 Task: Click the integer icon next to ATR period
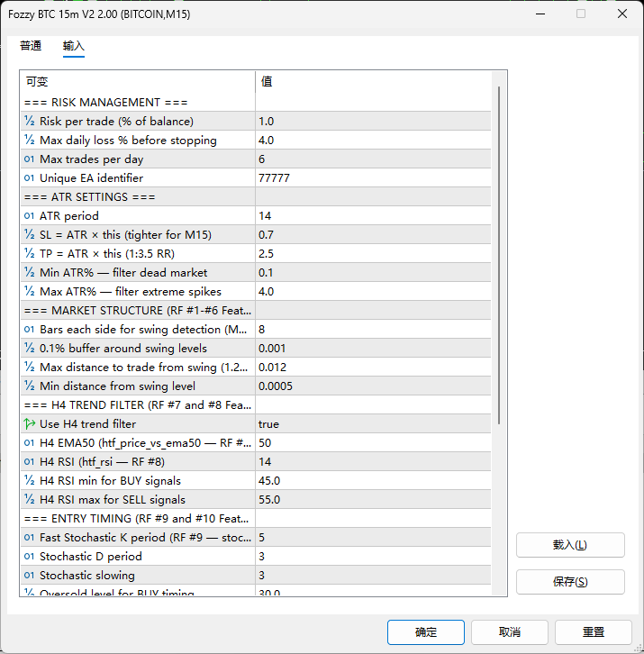[29, 216]
